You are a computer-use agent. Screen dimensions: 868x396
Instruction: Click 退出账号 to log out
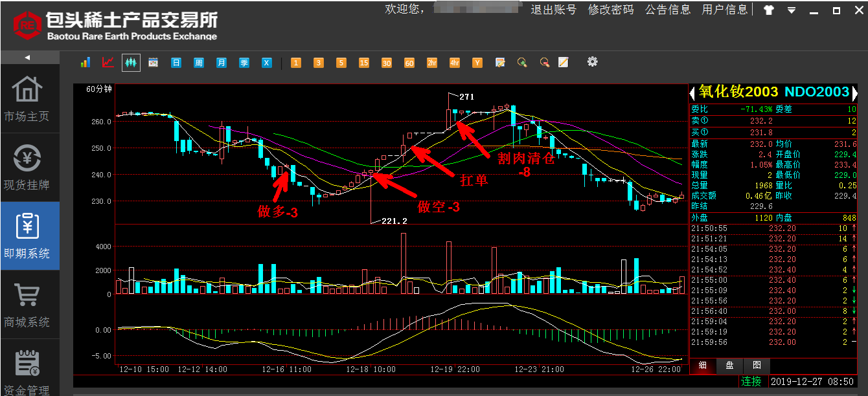point(553,9)
